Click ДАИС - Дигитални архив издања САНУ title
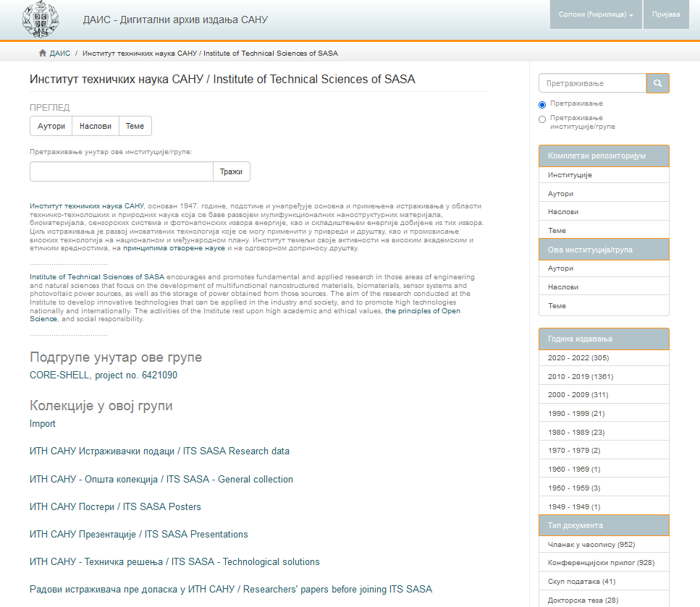 tap(175, 20)
